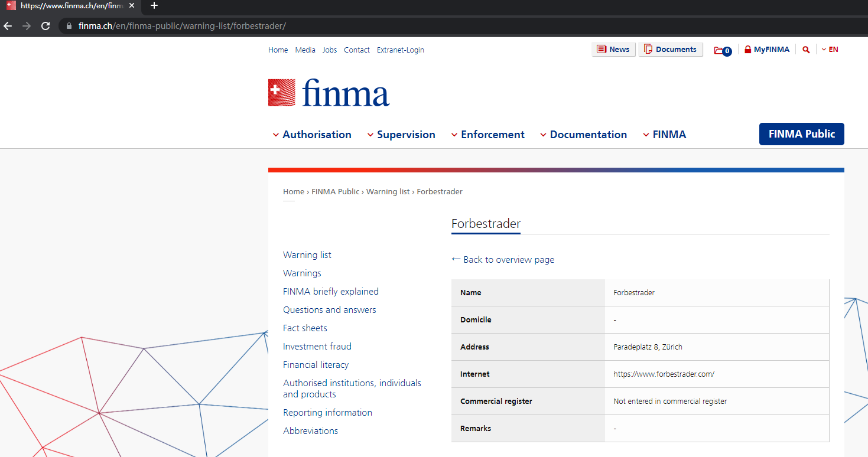Click the MyFINMA lock icon
The image size is (868, 457).
(x=747, y=50)
